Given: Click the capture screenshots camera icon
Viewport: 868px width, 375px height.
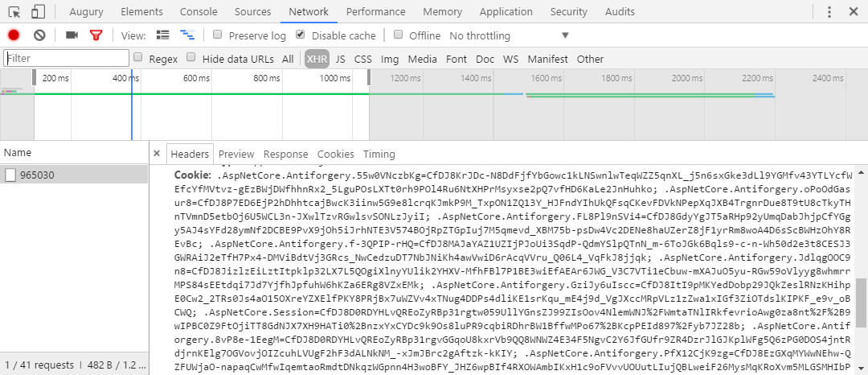Looking at the screenshot, I should tap(72, 35).
